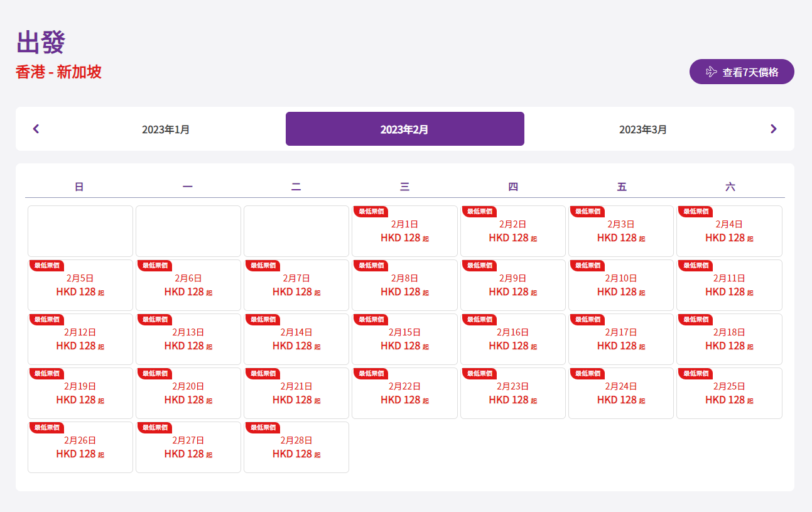This screenshot has height=512, width=812.
Task: Choose 2月25日 HKD 128 fare
Action: tap(729, 393)
